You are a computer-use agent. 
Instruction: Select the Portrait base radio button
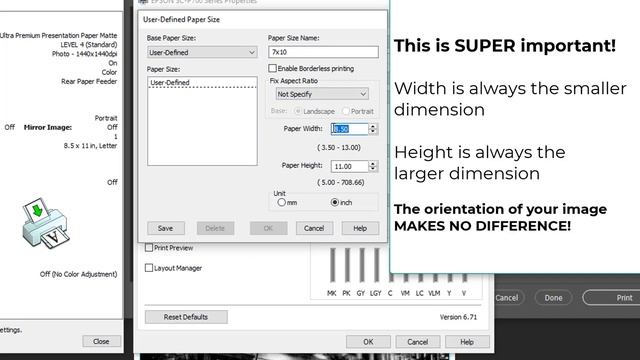[346, 111]
